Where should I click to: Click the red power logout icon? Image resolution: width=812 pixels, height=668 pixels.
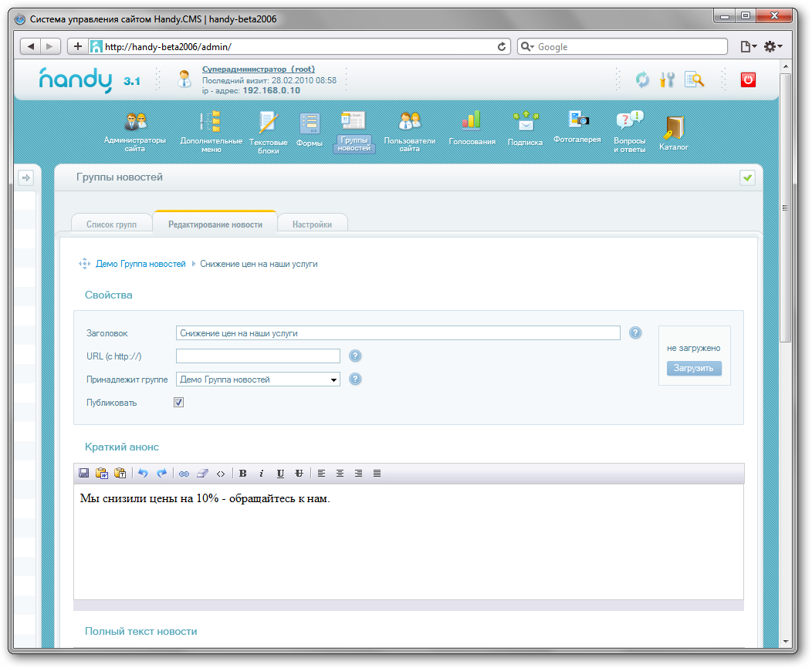[748, 79]
